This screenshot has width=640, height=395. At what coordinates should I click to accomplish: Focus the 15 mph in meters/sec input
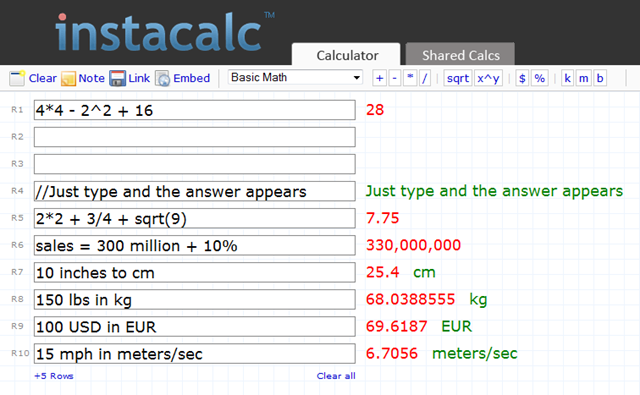195,353
